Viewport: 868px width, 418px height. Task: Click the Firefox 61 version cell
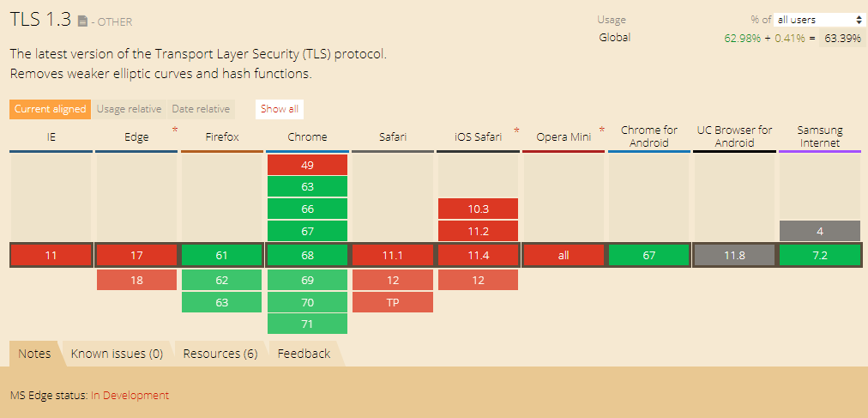(x=221, y=255)
